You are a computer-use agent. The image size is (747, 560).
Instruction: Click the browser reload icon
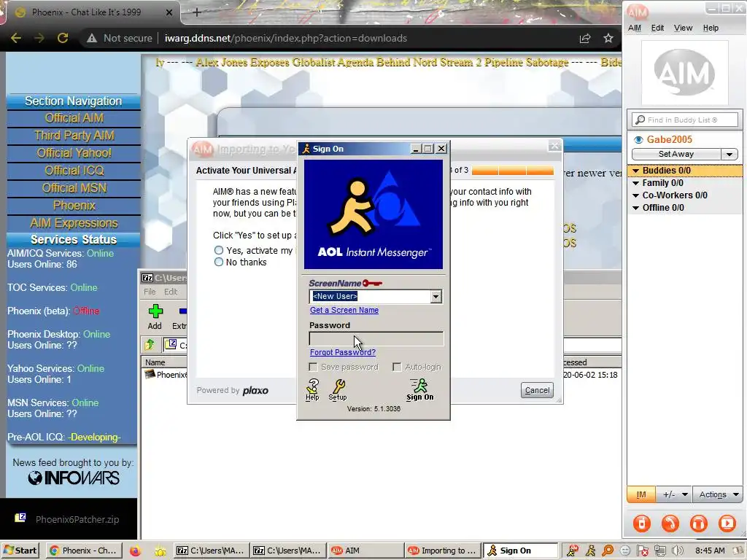click(63, 38)
